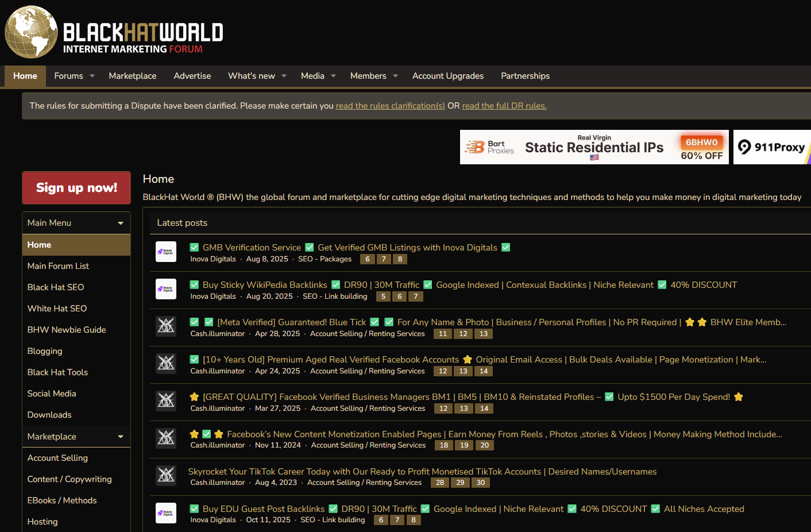Go to page 5 of WikiPedia Backlinks thread
Viewport: 811px width, 532px height.
pos(383,296)
